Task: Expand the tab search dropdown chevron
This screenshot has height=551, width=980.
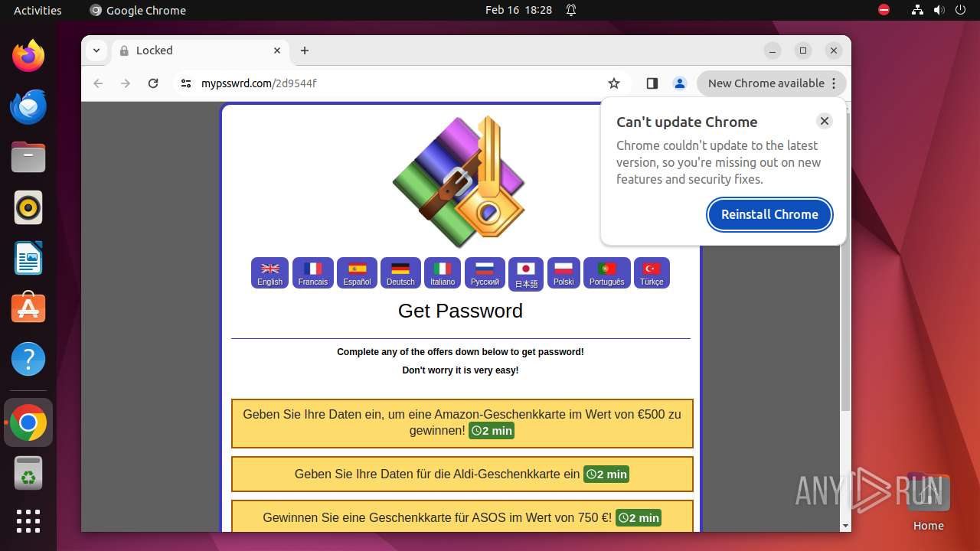Action: pos(96,51)
